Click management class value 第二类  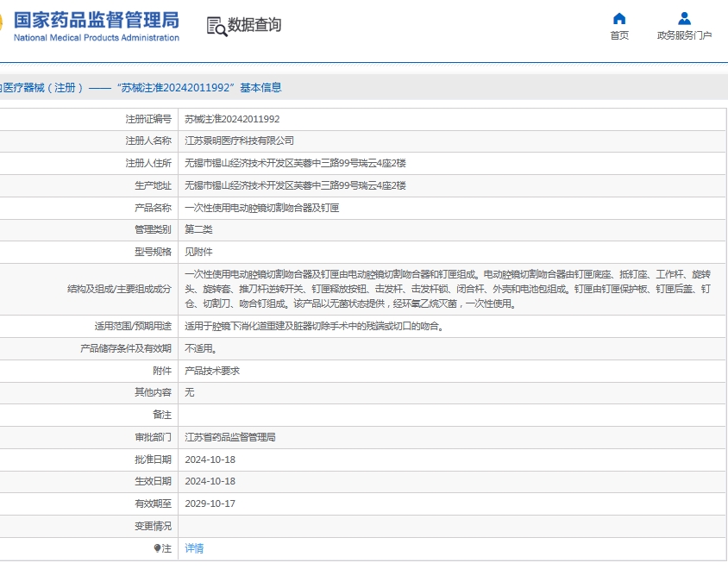click(x=198, y=229)
